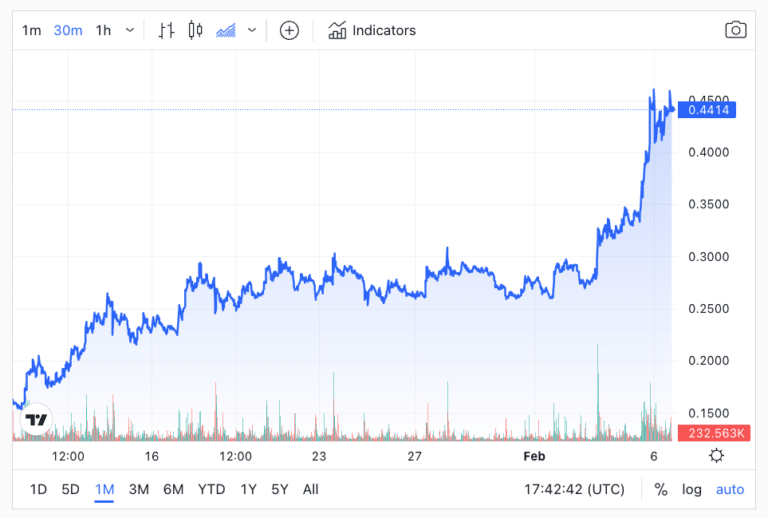The width and height of the screenshot is (768, 518).
Task: Select the Candles chart style icon
Action: (x=195, y=30)
